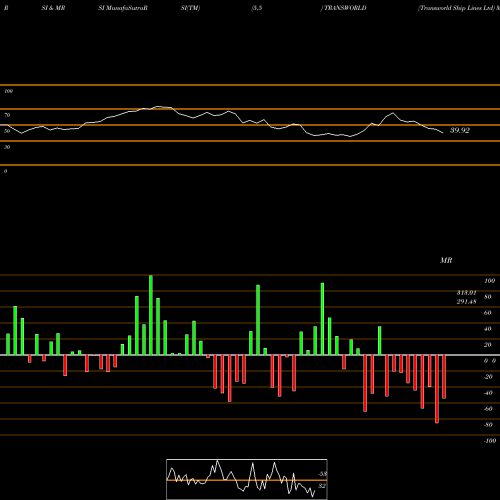Click the 40 label on MR axis
This screenshot has height=500, width=500.
488,329
